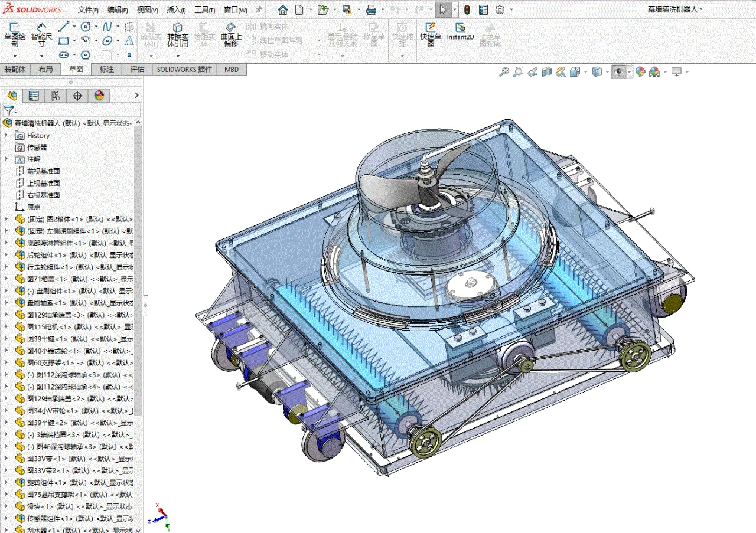This screenshot has height=533, width=756.
Task: Click the Zoom to Fit magnifier icon
Action: coord(504,72)
